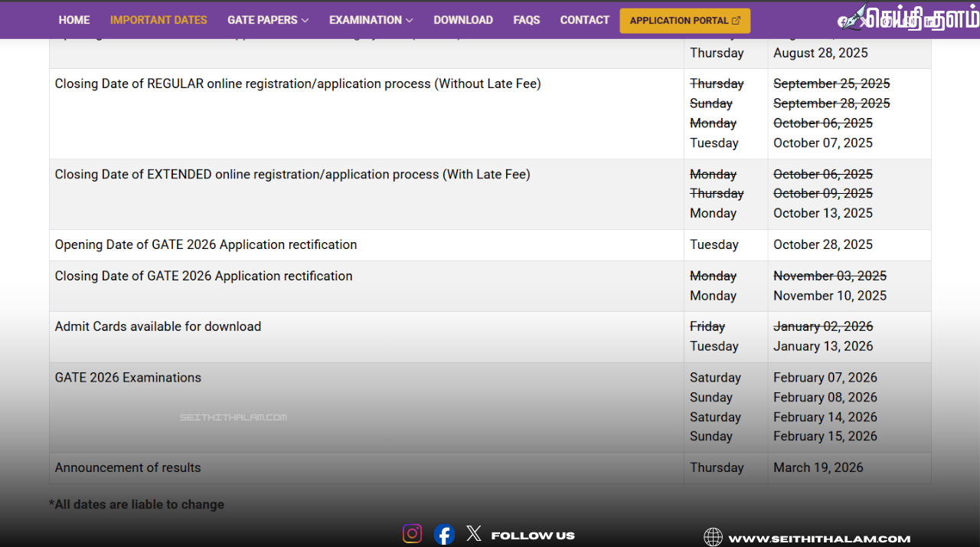Click the Facebook icon in footer
The width and height of the screenshot is (980, 547).
click(444, 534)
